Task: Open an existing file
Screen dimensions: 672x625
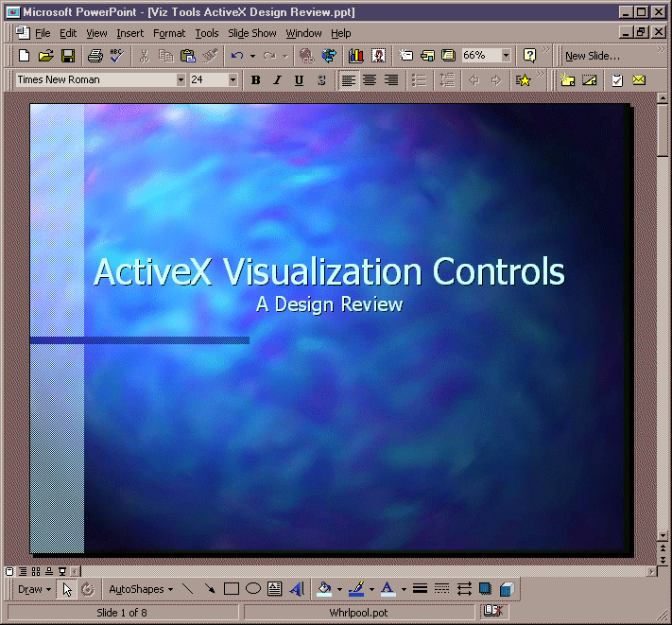Action: point(46,55)
